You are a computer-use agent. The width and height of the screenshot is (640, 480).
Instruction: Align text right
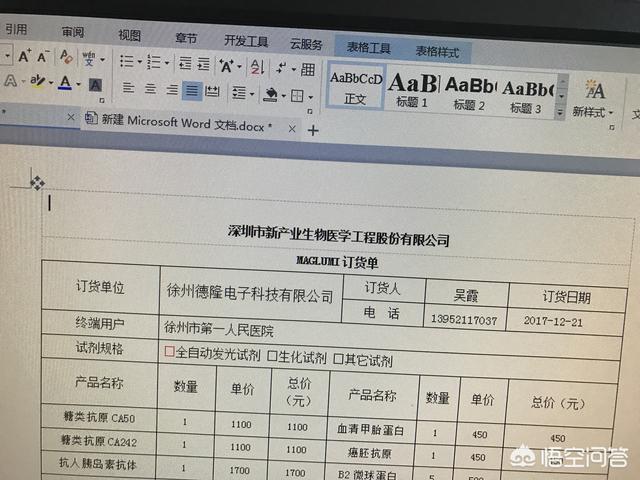pyautogui.click(x=172, y=89)
